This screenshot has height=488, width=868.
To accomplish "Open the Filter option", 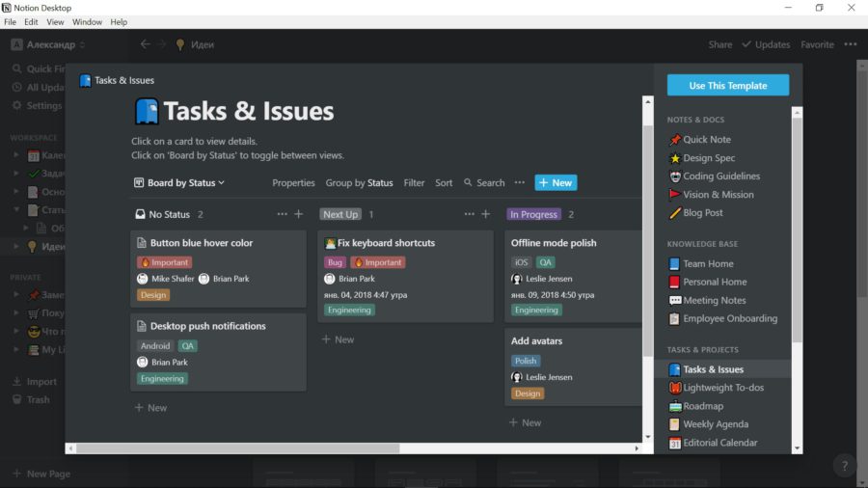I will point(414,182).
